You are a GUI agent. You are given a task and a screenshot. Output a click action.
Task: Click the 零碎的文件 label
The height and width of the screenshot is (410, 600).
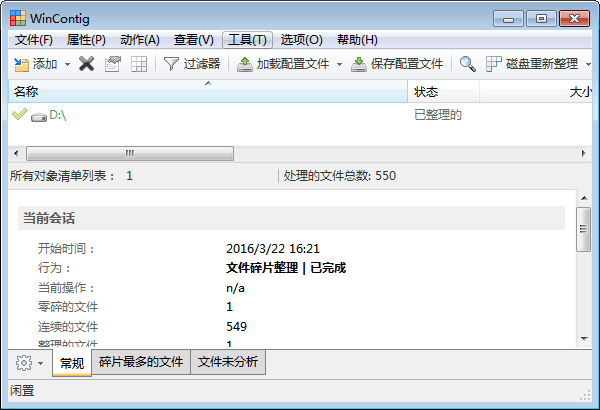[x=68, y=307]
